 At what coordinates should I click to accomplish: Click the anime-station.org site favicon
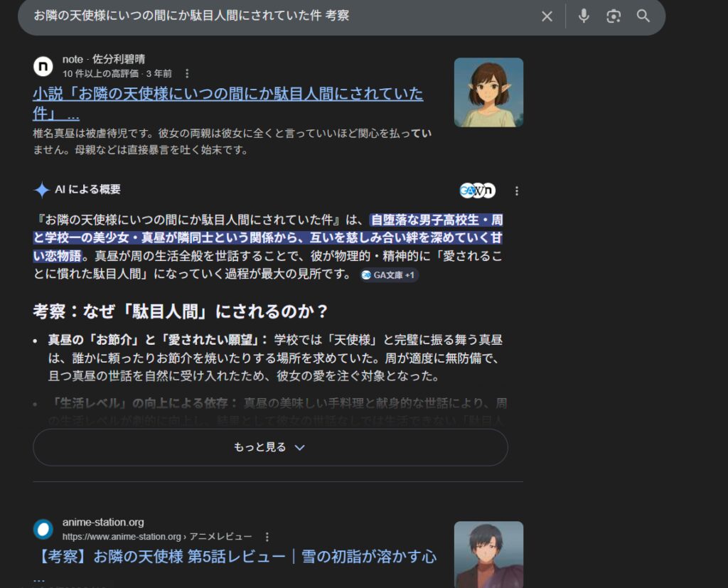[x=43, y=530]
